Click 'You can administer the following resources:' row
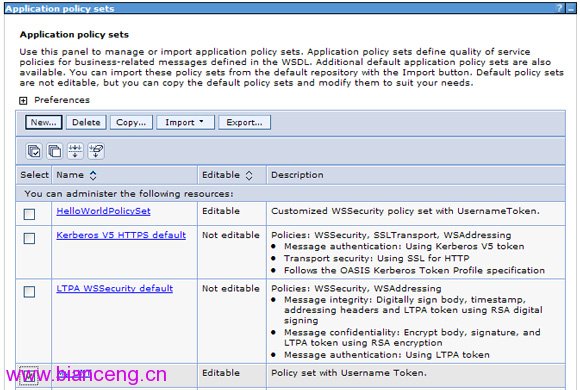The image size is (580, 390). point(290,194)
